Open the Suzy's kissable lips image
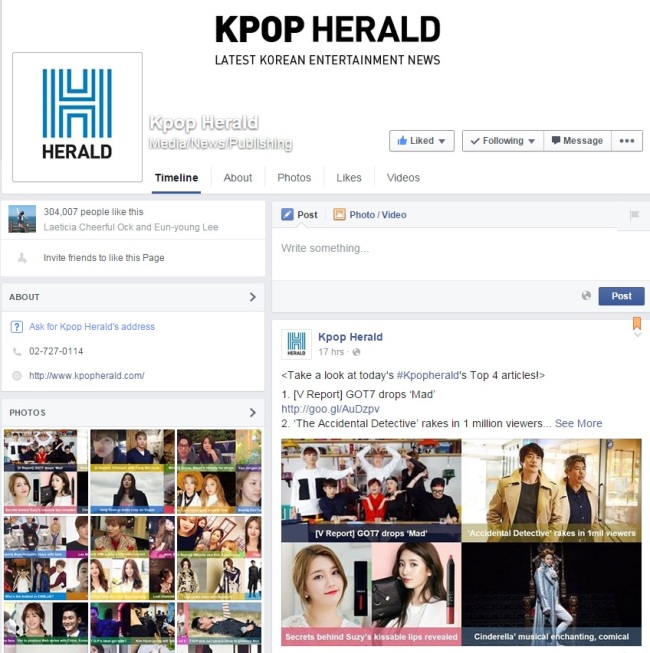Image resolution: width=650 pixels, height=653 pixels. click(371, 594)
